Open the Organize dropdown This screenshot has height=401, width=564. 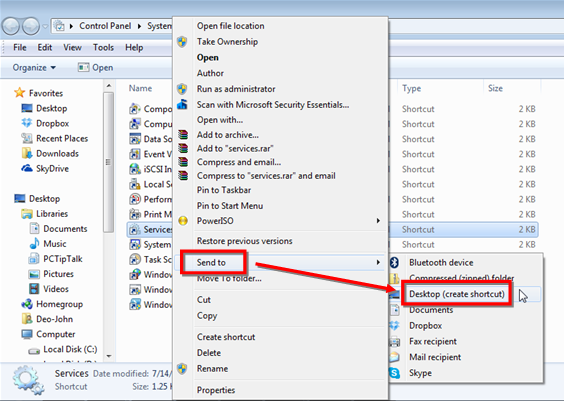(x=34, y=68)
